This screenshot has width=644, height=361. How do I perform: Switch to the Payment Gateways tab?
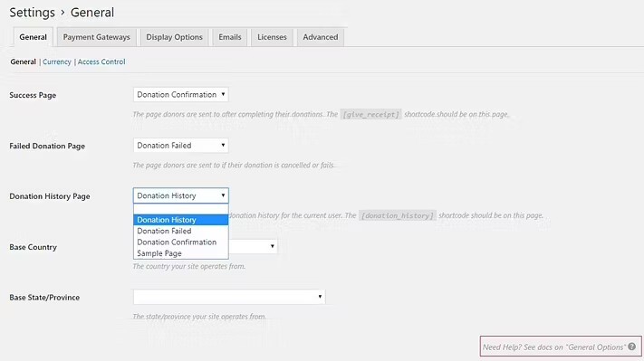(x=96, y=37)
